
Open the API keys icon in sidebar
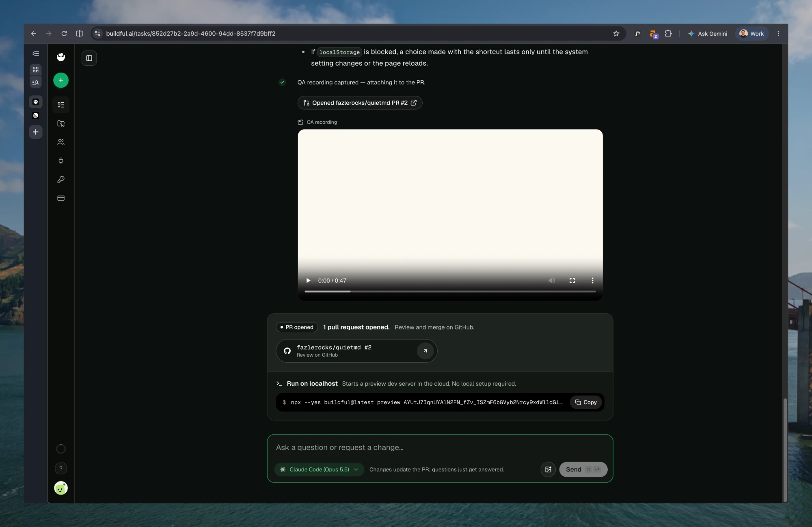(61, 179)
